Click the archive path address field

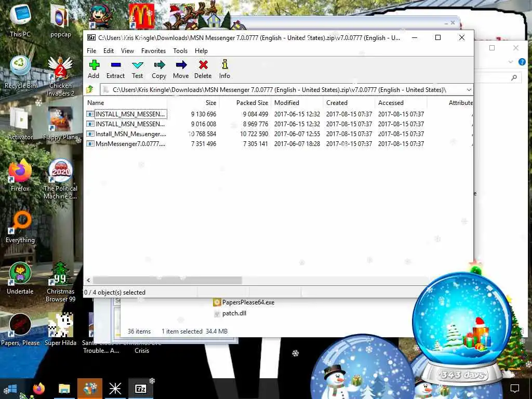pos(283,90)
